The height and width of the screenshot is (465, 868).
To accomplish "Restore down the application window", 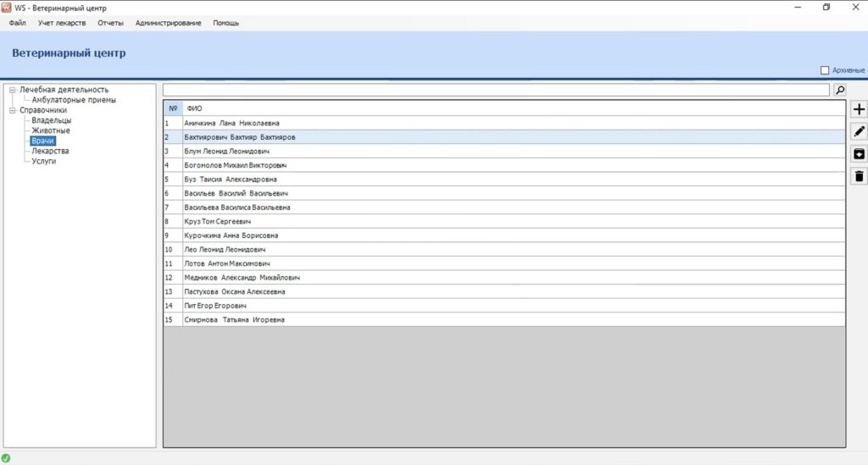I will tap(826, 7).
